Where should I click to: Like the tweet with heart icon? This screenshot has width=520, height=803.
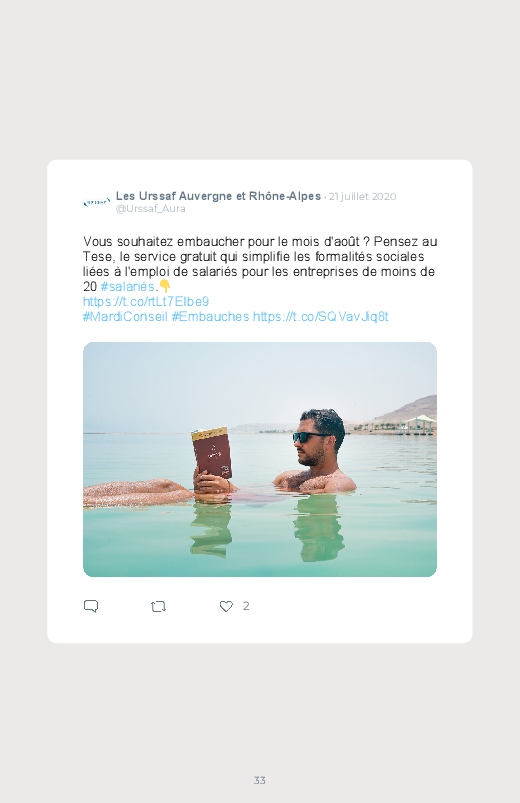226,606
